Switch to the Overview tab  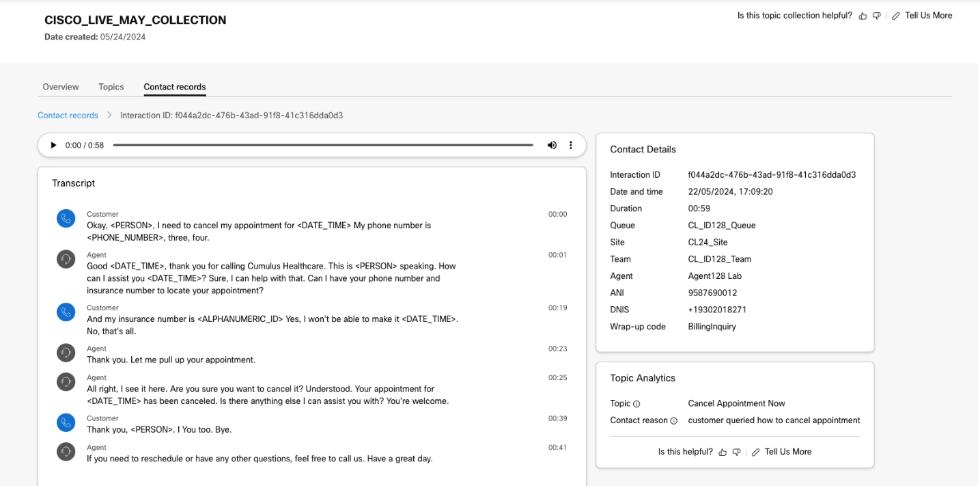(x=61, y=87)
